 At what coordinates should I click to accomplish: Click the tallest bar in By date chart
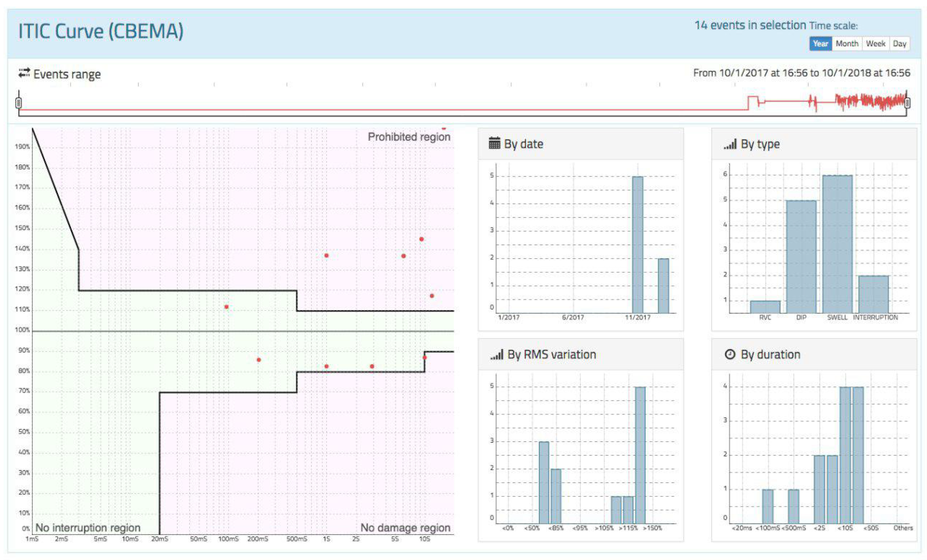point(637,245)
